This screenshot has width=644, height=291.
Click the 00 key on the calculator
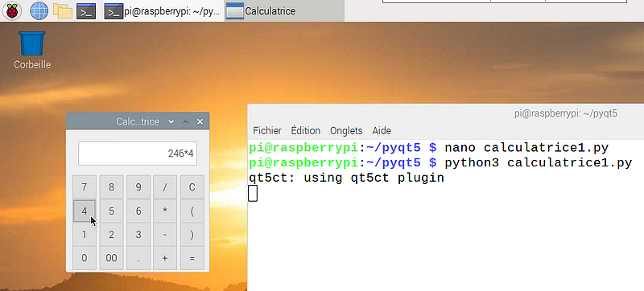click(x=111, y=258)
